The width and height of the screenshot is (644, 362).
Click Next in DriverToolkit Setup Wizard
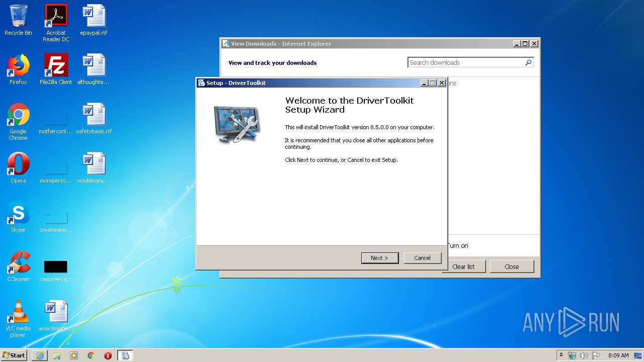pyautogui.click(x=380, y=258)
